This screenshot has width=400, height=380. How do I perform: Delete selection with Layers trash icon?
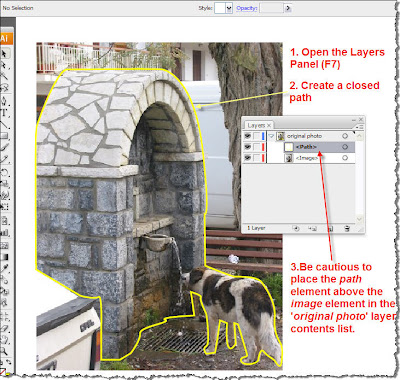pyautogui.click(x=347, y=228)
